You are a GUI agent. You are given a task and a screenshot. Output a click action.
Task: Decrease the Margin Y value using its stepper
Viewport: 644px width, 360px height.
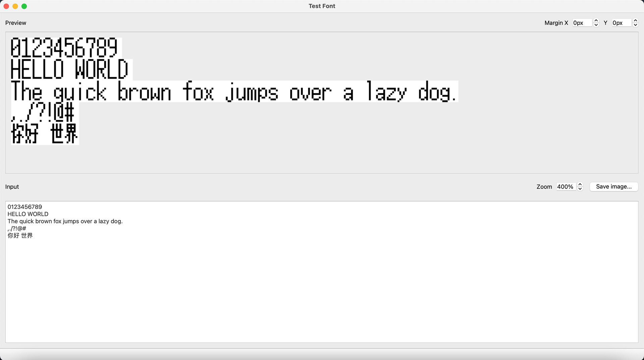point(635,25)
